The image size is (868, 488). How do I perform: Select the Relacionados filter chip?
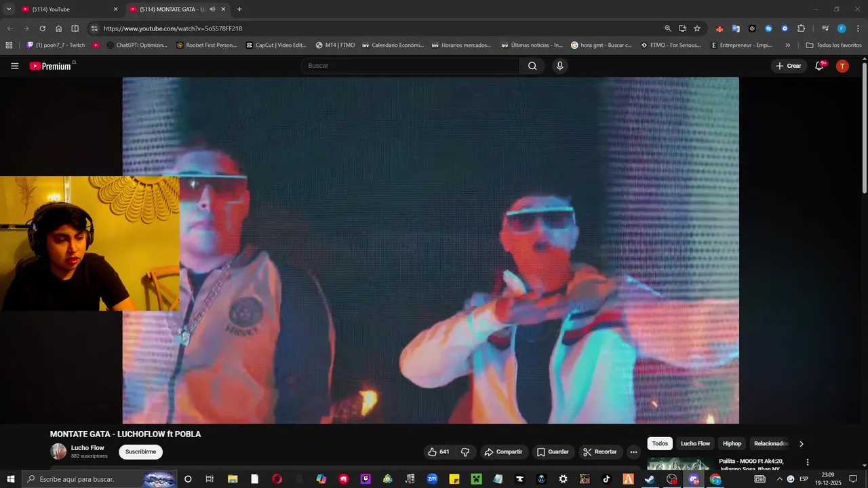click(770, 444)
